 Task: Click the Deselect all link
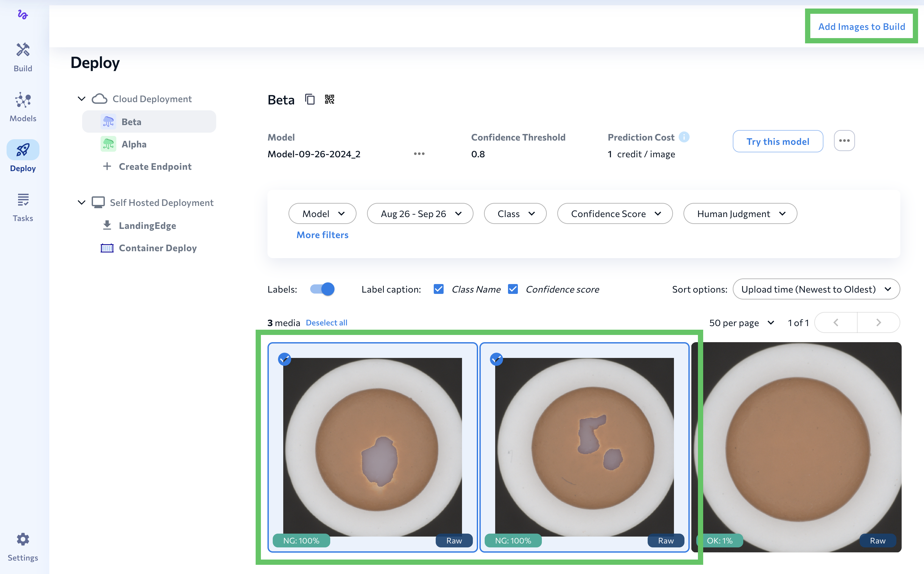[x=326, y=323]
